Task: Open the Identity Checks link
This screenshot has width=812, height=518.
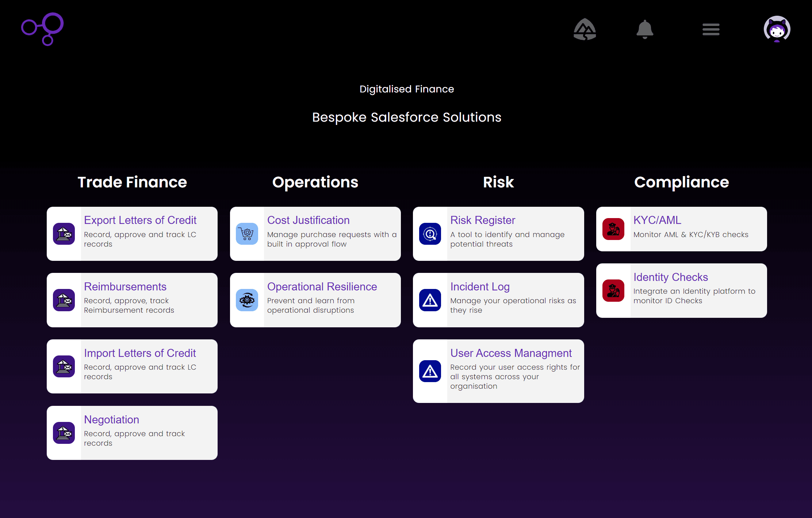Action: [x=671, y=277]
